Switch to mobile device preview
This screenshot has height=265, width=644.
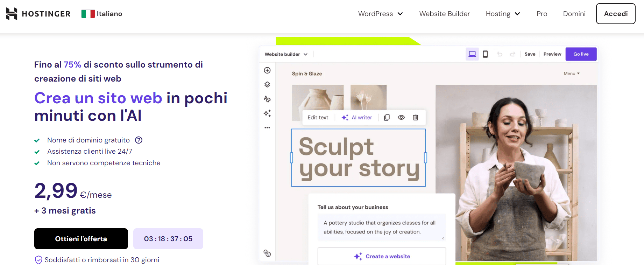(486, 54)
